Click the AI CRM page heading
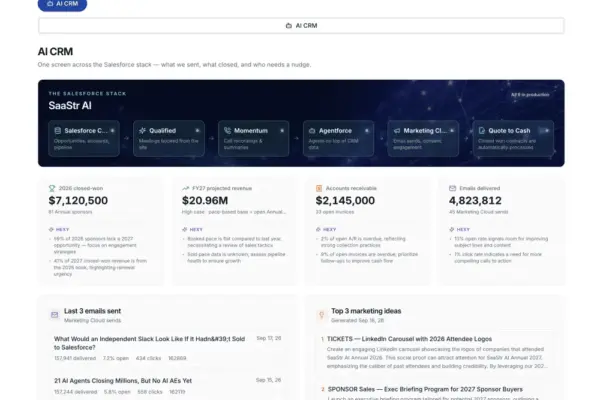 point(55,52)
